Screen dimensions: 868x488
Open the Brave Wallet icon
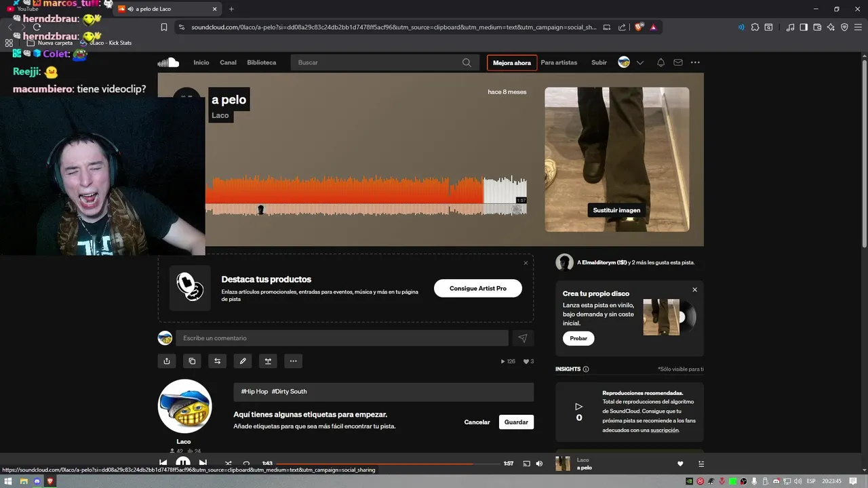[x=817, y=27]
